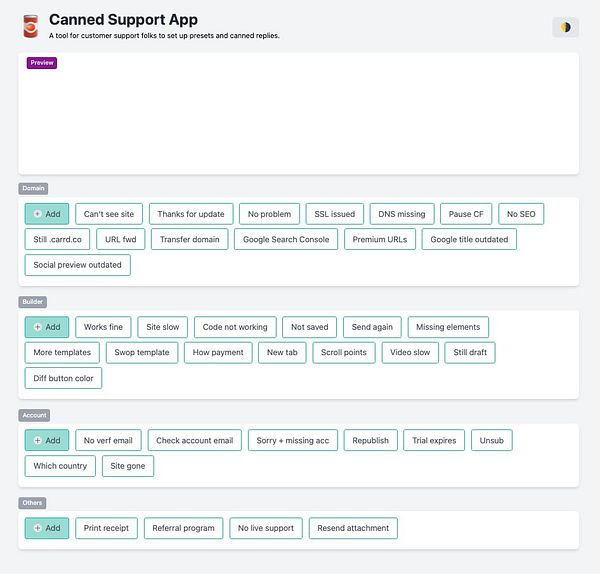Pick the "SSL issued" reply
The height and width of the screenshot is (574, 600).
click(335, 214)
